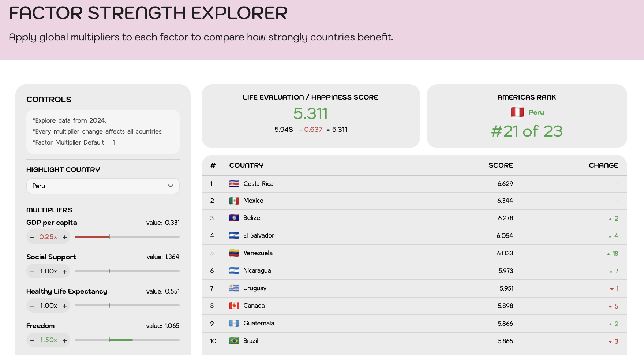
Task: Decrease the GDP per capita multiplier
Action: (x=32, y=237)
